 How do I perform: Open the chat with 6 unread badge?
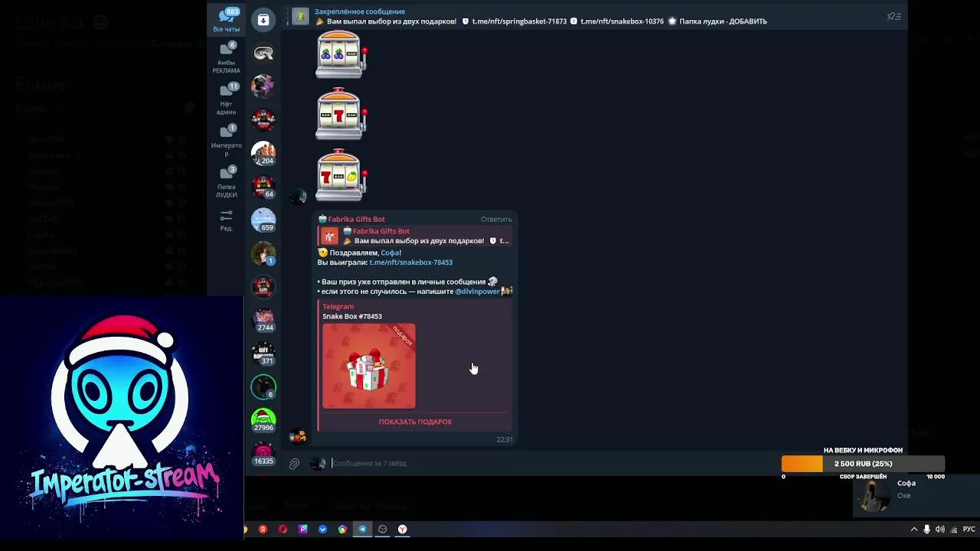click(x=263, y=387)
